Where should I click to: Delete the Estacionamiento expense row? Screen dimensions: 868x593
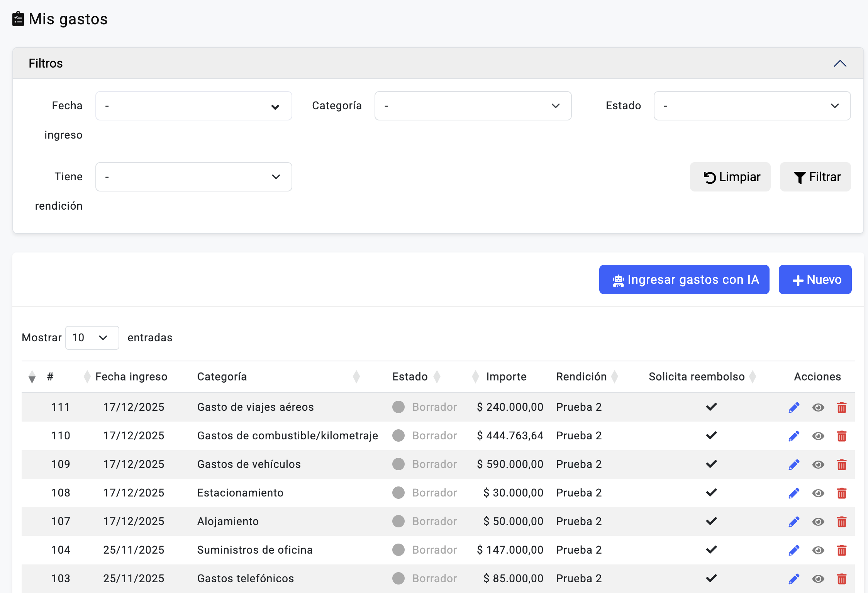coord(842,493)
